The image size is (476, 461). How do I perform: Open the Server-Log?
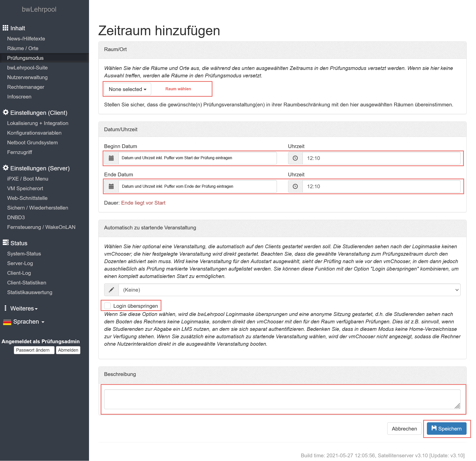coord(20,263)
